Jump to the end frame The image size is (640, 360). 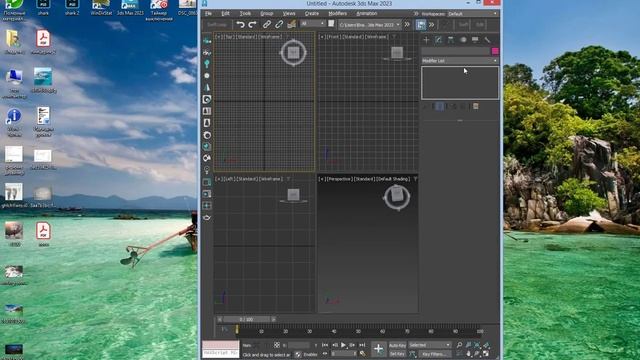[362, 345]
